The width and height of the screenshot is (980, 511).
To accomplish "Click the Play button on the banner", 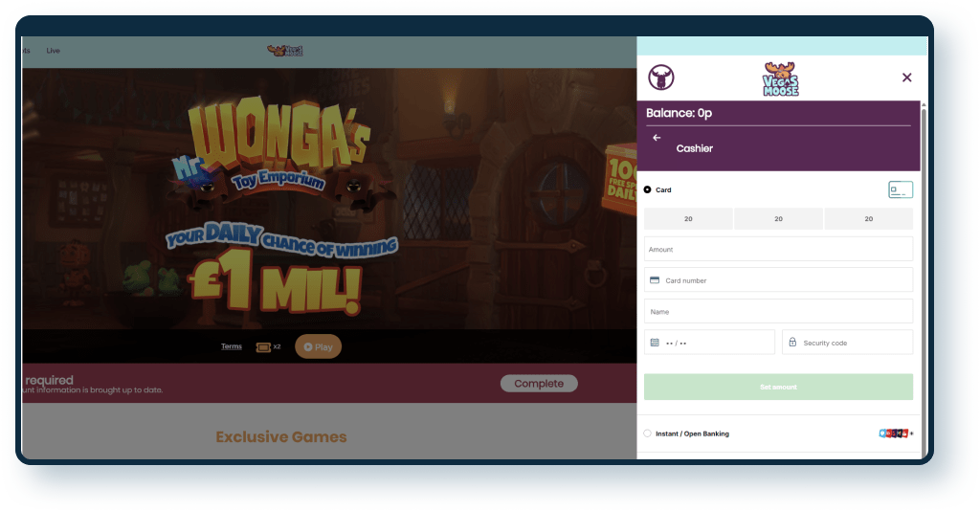I will 318,346.
